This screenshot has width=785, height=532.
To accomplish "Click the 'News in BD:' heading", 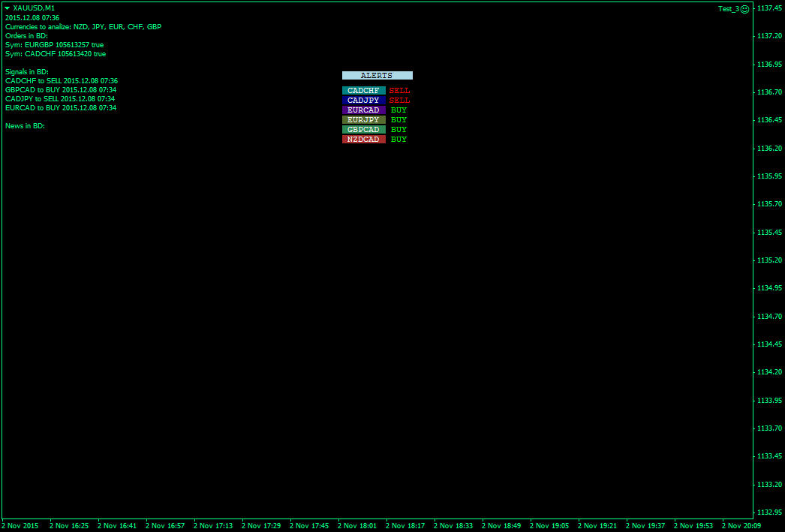I will click(x=25, y=125).
